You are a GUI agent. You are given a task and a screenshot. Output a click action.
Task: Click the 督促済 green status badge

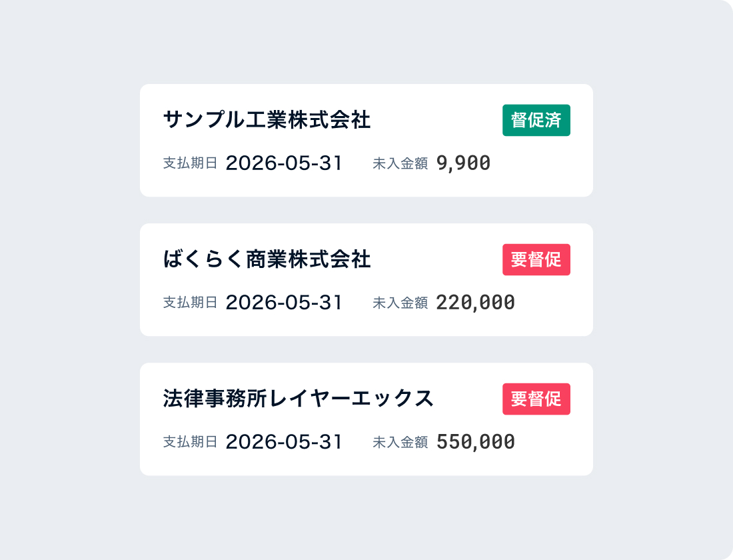[536, 120]
